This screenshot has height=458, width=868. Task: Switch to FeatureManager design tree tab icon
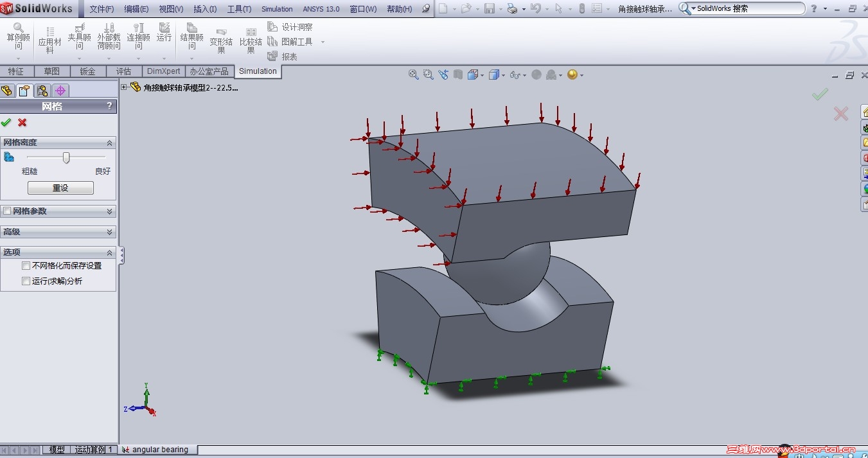coord(7,91)
